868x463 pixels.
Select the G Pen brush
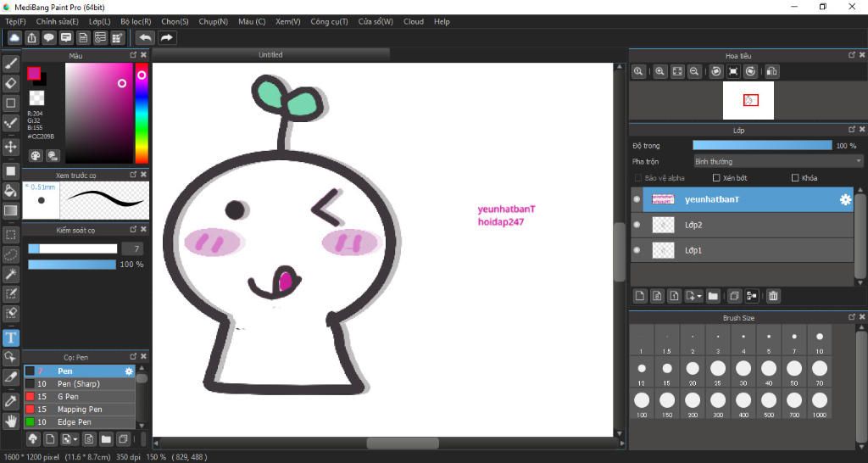point(68,396)
